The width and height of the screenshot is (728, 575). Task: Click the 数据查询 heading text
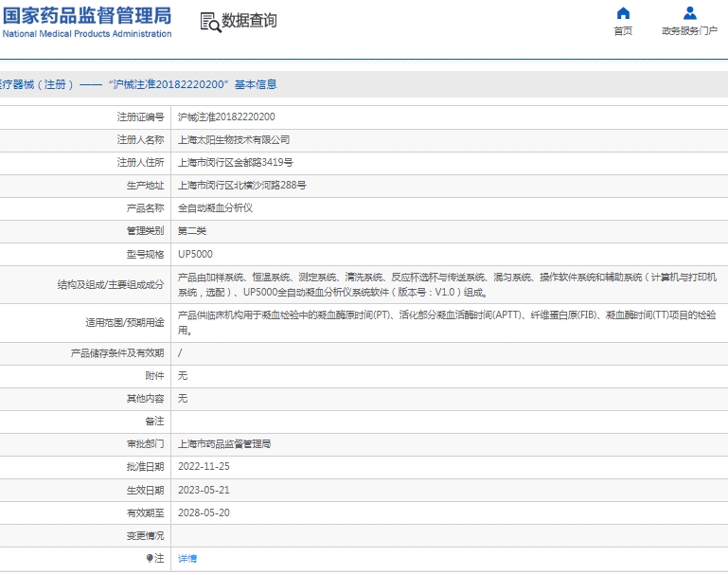250,21
